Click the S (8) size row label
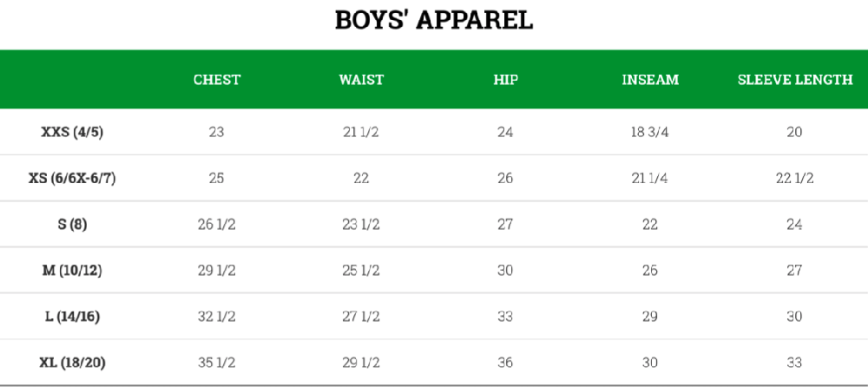The height and width of the screenshot is (387, 868). coord(73,225)
